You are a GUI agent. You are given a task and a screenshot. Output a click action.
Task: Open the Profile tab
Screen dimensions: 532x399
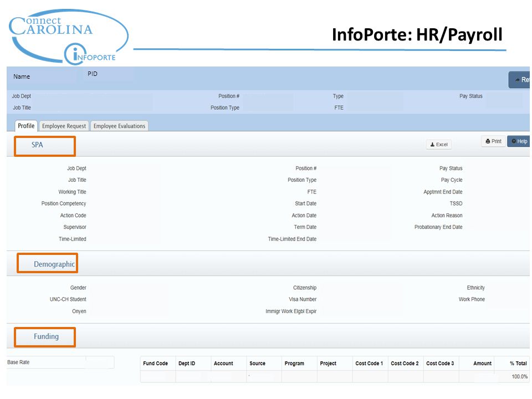[x=26, y=126]
